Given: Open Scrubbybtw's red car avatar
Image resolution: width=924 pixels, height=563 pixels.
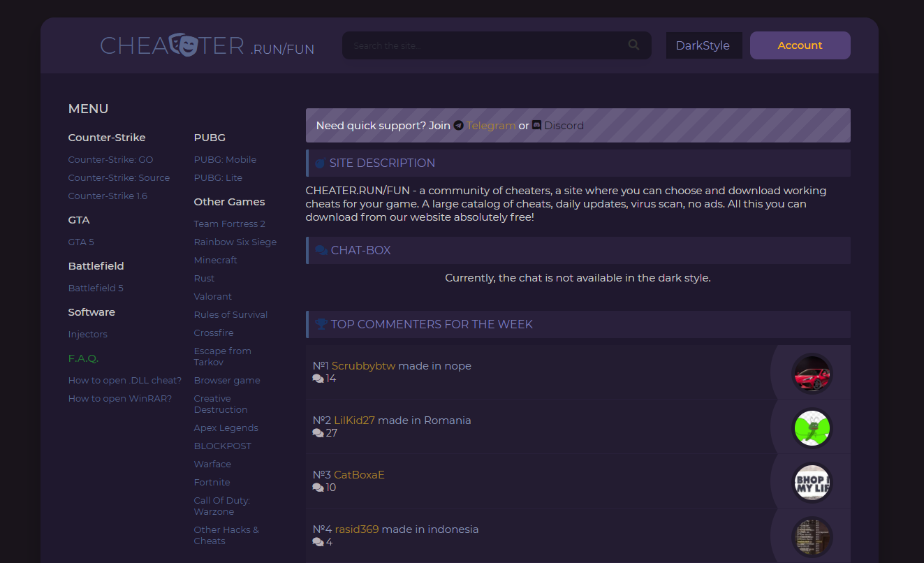Looking at the screenshot, I should coord(812,373).
